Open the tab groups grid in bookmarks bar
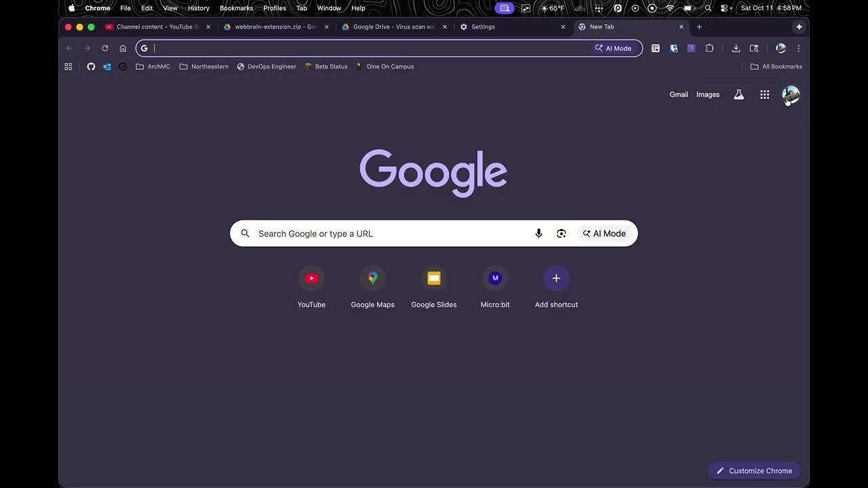Viewport: 868px width, 488px height. [x=68, y=66]
